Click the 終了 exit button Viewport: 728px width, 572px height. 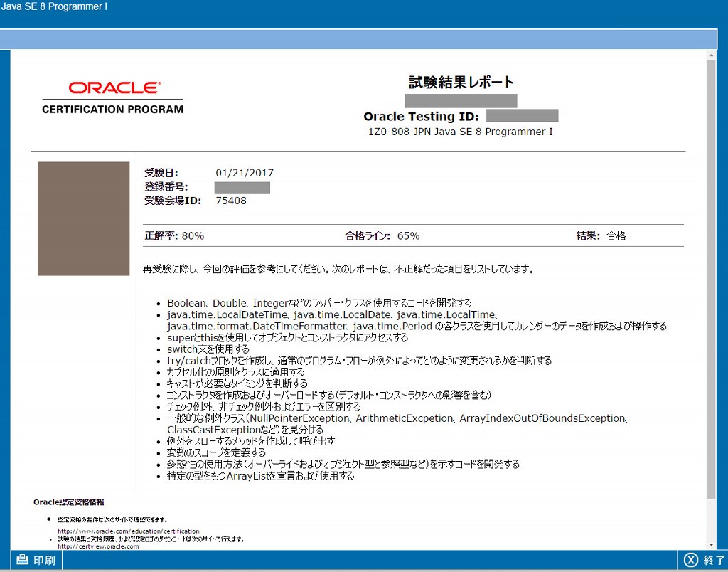[703, 560]
